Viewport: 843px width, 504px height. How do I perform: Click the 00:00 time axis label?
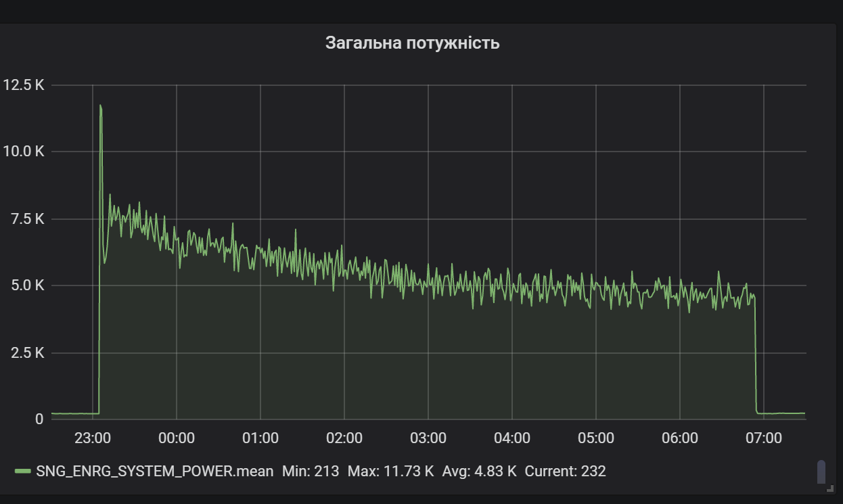177,438
